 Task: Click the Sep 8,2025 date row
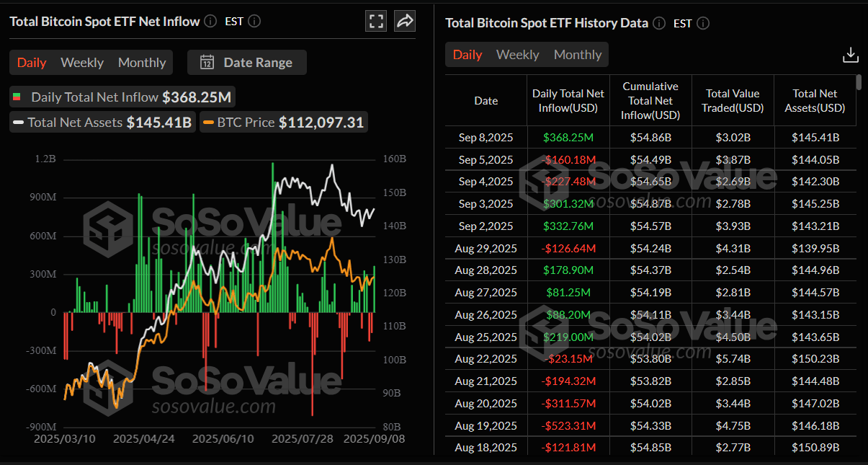click(x=486, y=137)
